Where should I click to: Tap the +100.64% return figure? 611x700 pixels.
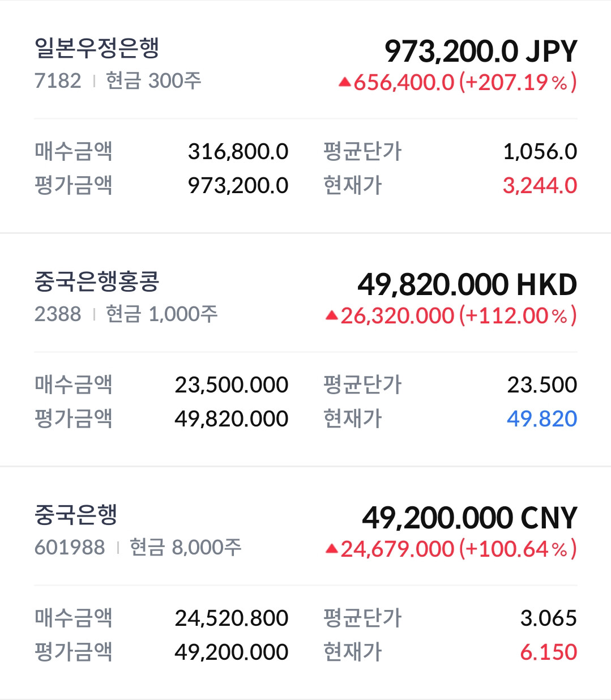[x=518, y=549]
